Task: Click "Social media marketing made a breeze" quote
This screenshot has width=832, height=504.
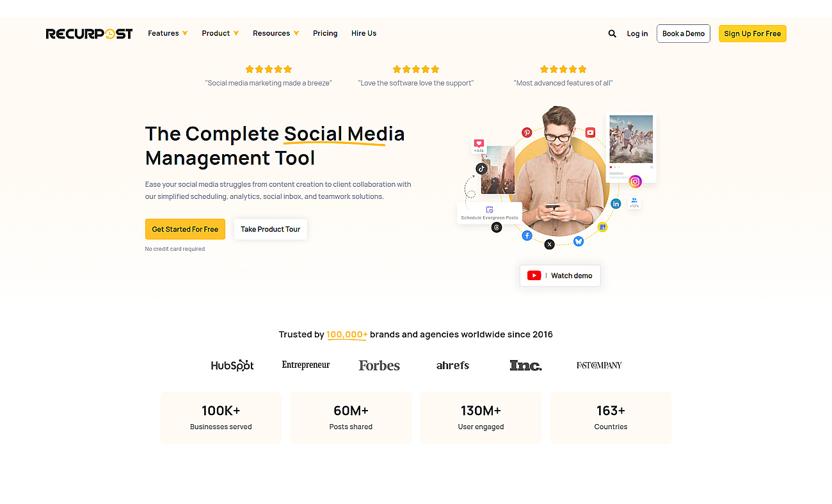Action: [x=269, y=83]
